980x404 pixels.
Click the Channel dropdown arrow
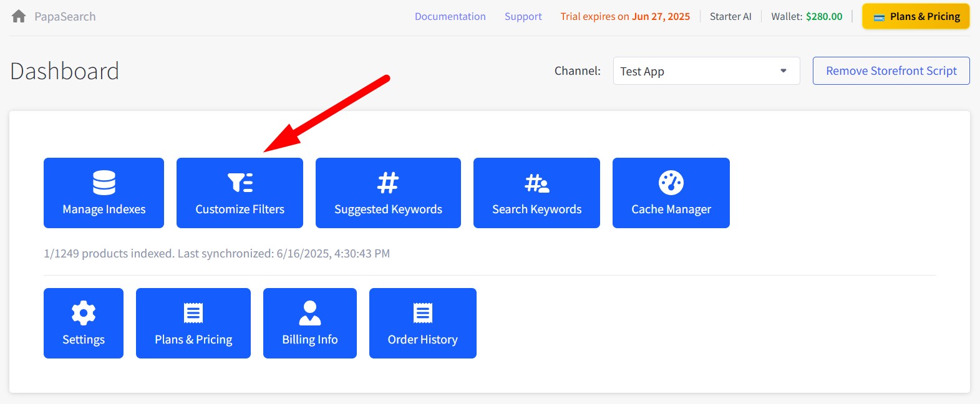tap(784, 71)
